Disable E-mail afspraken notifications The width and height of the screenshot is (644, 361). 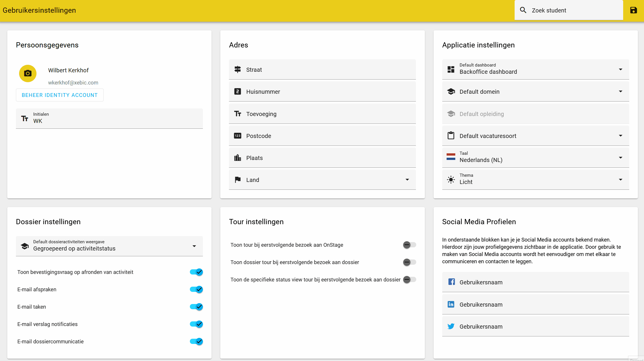pos(196,289)
